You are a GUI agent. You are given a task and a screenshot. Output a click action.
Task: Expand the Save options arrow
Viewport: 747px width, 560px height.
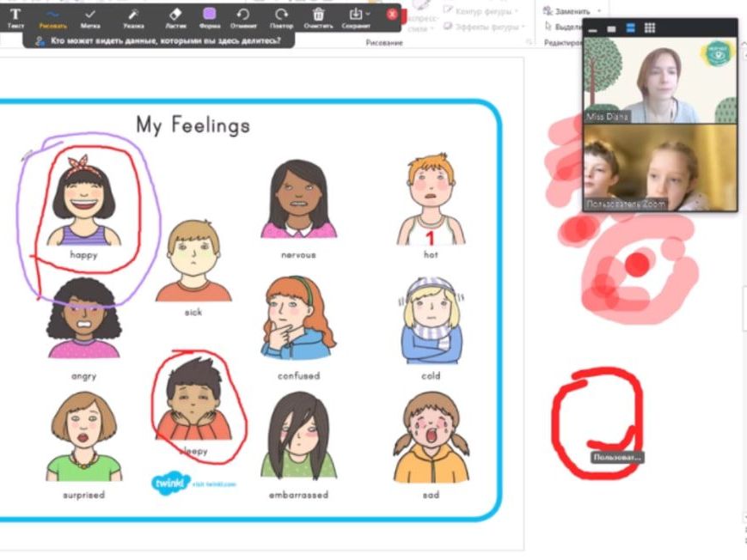(368, 14)
